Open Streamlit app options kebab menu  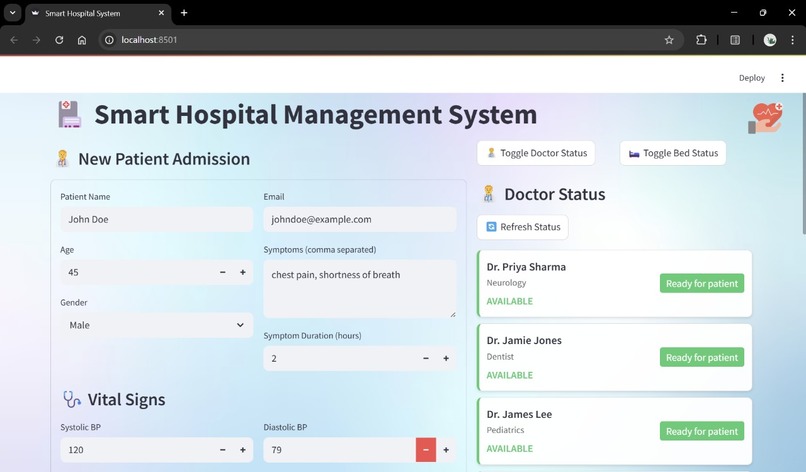pyautogui.click(x=782, y=78)
